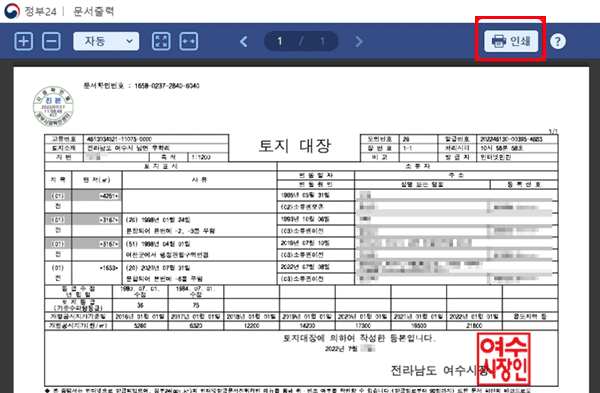Click the 인쇄 print button
The image size is (600, 393).
point(510,41)
